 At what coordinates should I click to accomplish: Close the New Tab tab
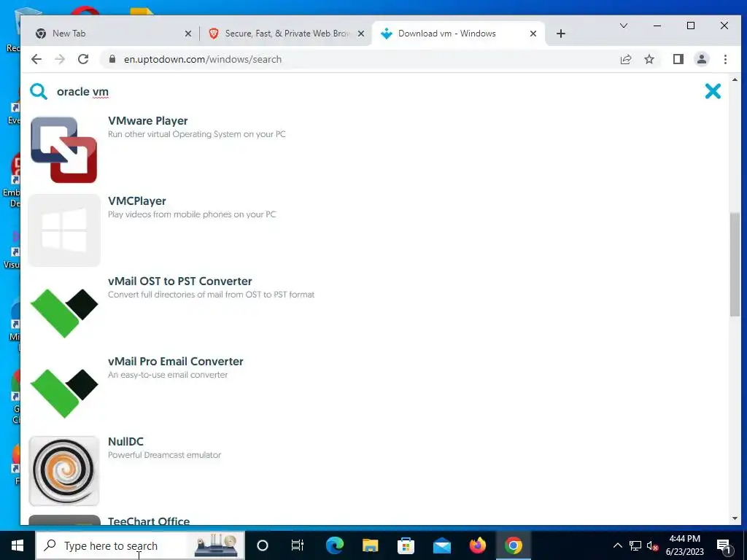(188, 34)
